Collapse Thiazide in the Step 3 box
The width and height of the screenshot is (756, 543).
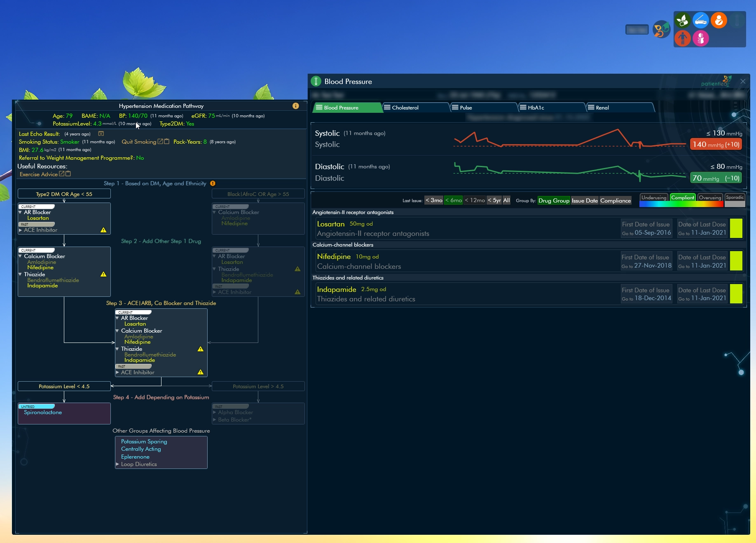(117, 349)
